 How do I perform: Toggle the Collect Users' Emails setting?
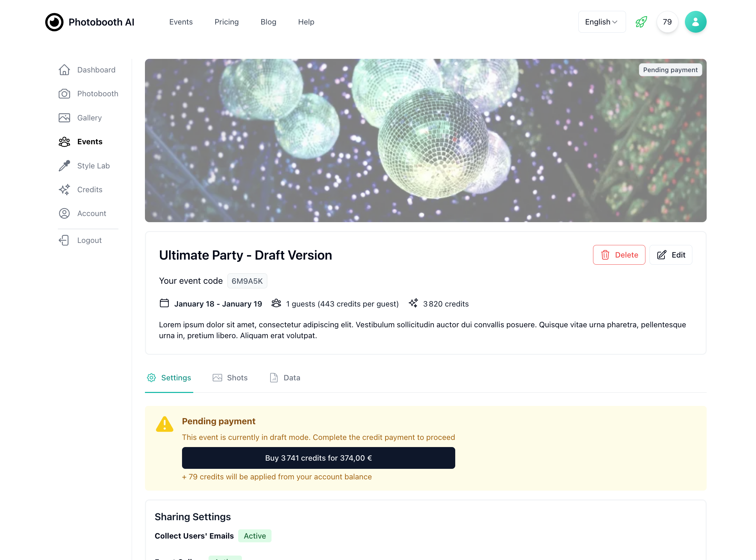coord(255,536)
